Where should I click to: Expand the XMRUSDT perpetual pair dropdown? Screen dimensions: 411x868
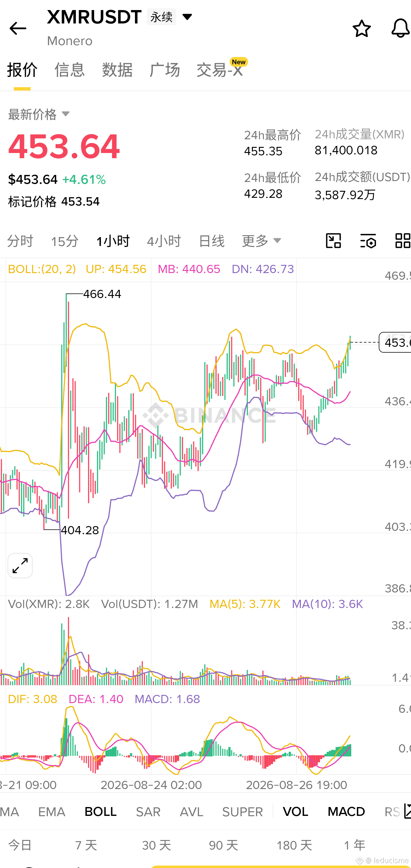tap(187, 16)
